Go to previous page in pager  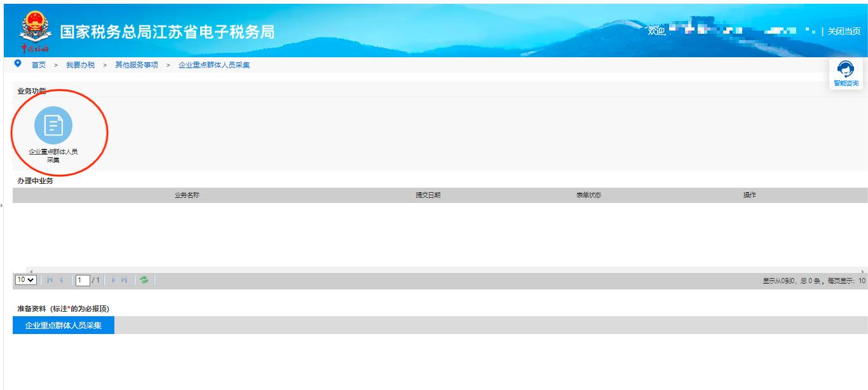(x=61, y=280)
